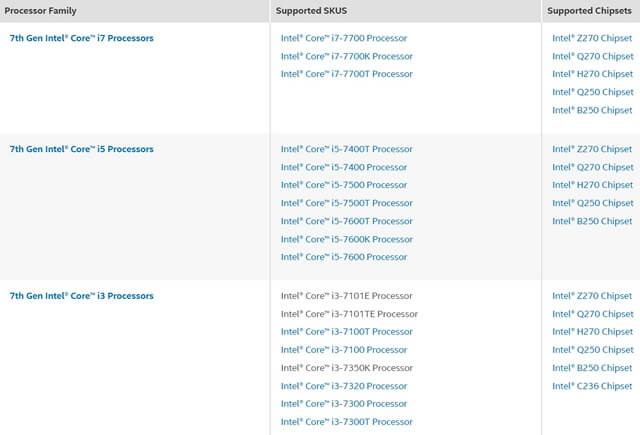Open the Intel Core i5-7500T Processor link
640x435 pixels.
click(346, 203)
